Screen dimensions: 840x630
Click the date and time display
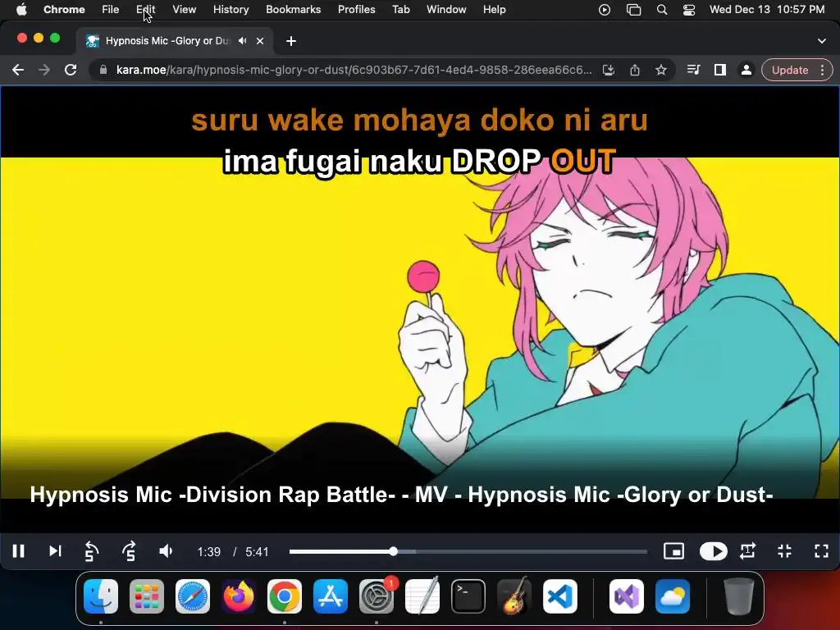pos(767,10)
